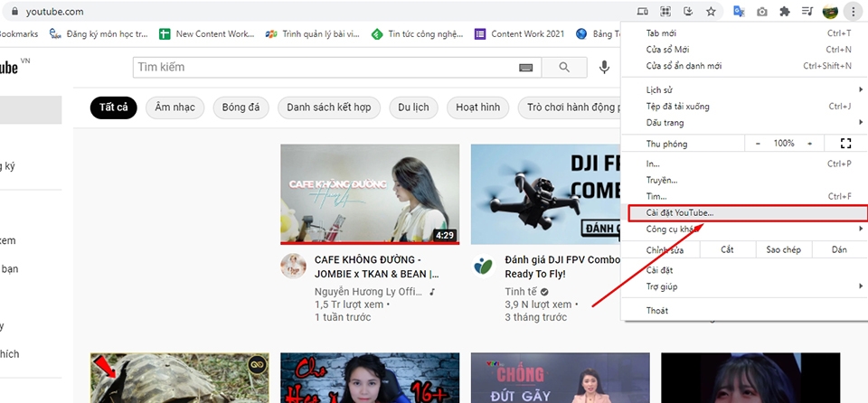
Task: Open Chrome three-dot menu button
Action: point(853,11)
